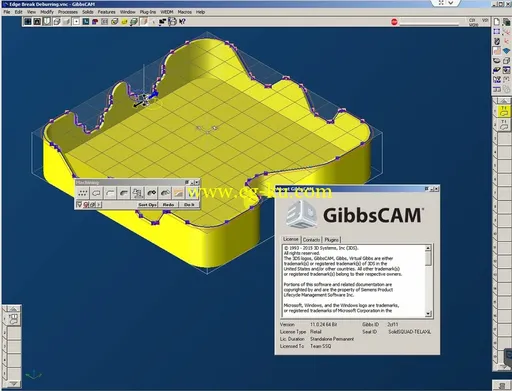Open the View menu
Image resolution: width=512 pixels, height=391 pixels.
tap(31, 12)
